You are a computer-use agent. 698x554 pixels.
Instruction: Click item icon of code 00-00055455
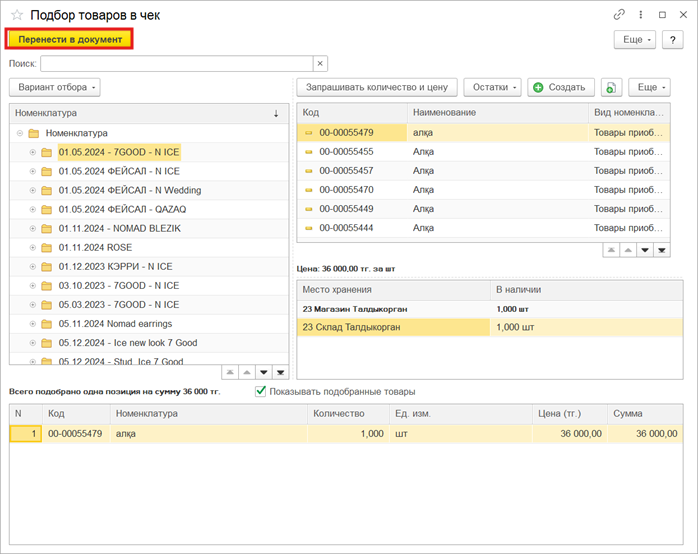point(308,152)
